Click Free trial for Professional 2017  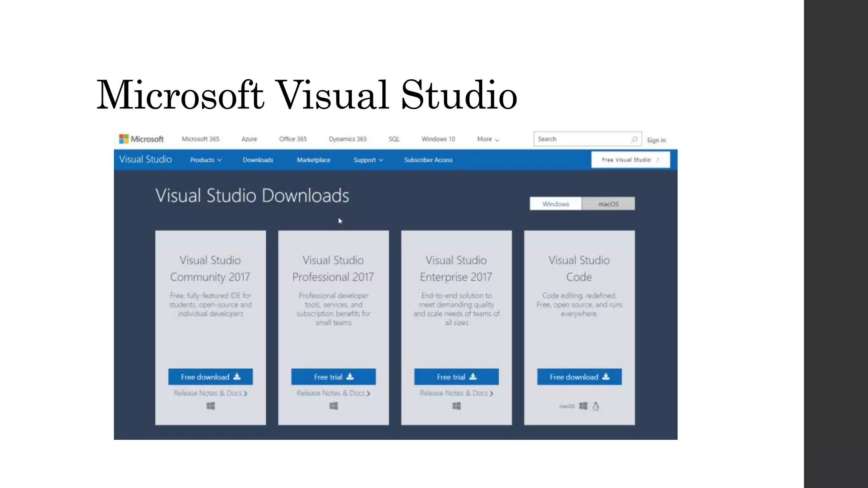click(334, 377)
